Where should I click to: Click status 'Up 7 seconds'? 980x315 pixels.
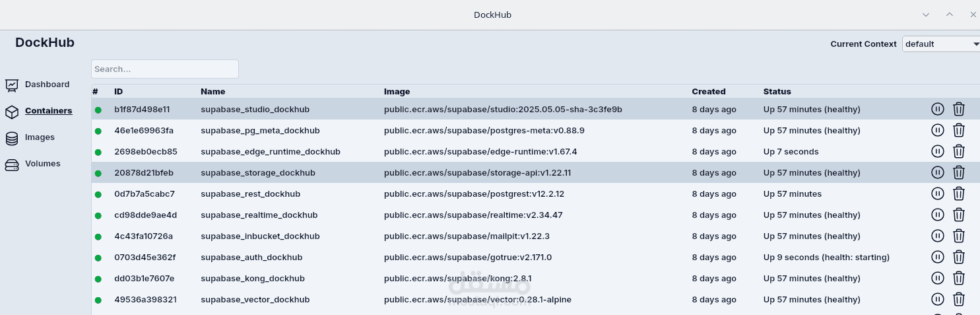791,151
